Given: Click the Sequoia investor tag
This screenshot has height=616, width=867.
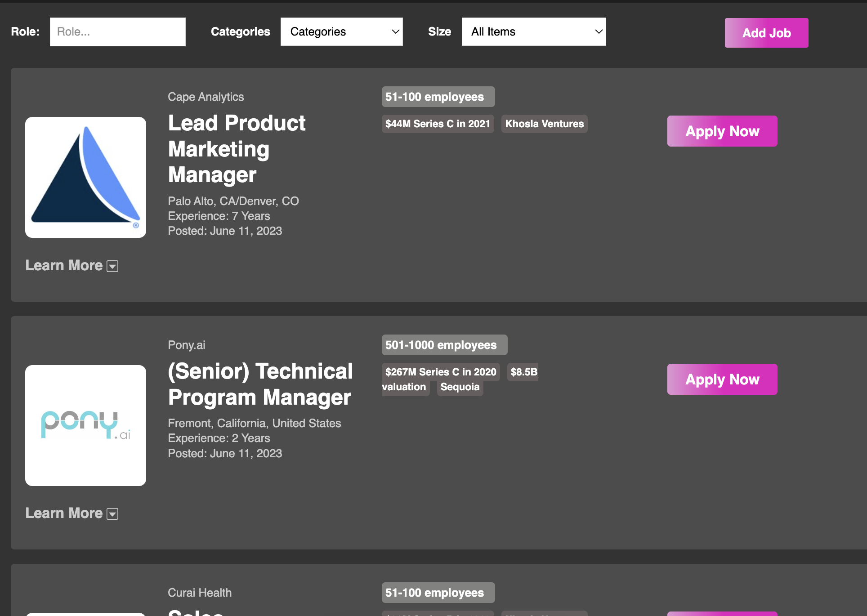Looking at the screenshot, I should 460,387.
